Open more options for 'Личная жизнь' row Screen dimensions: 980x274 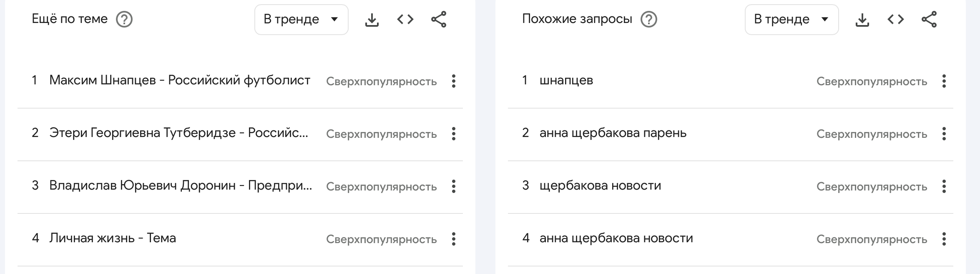coord(454,239)
